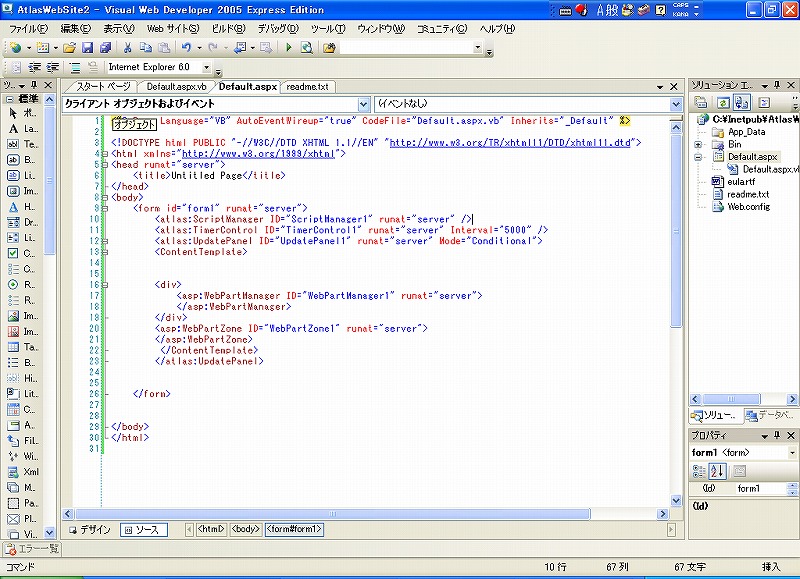Click the Comment Out selected lines icon
800x579 pixels.
click(x=75, y=67)
